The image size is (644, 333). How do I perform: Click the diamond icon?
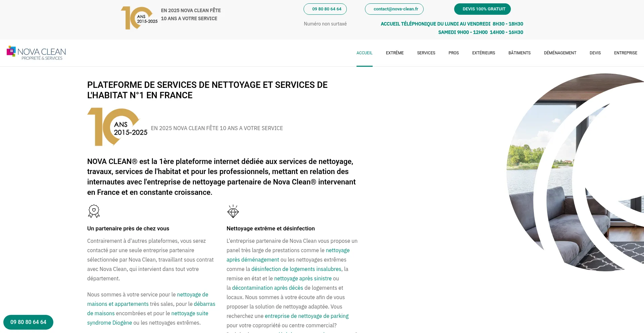[233, 211]
